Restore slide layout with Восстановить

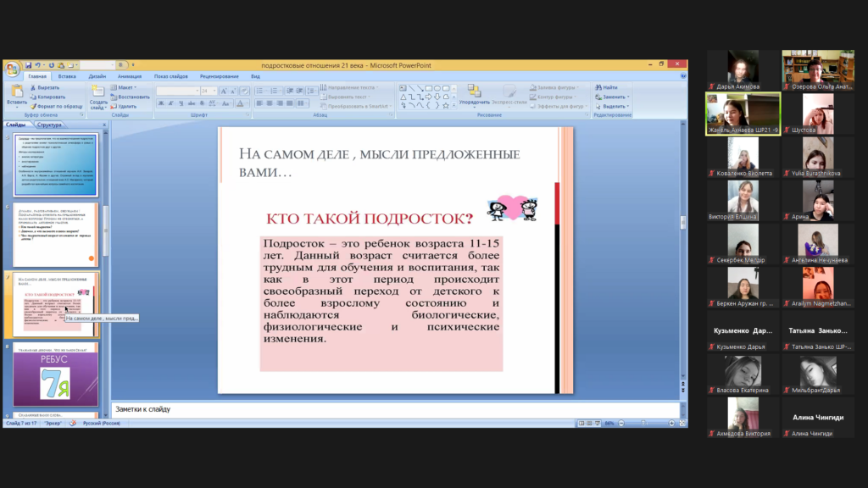pyautogui.click(x=130, y=97)
